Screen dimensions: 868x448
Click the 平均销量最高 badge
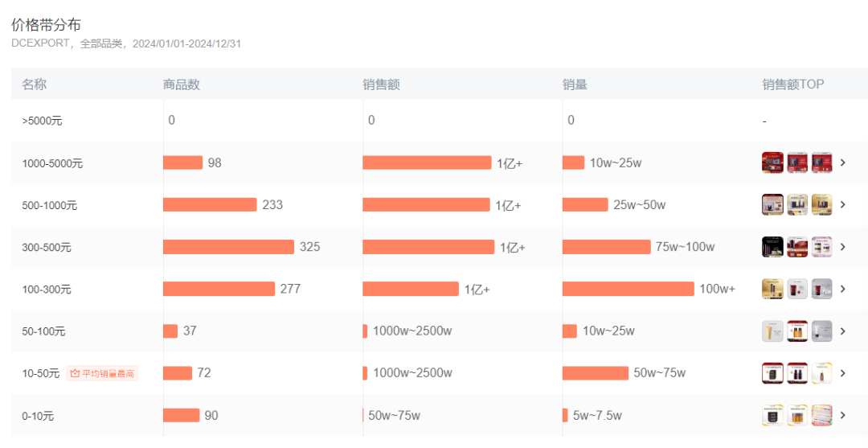(x=102, y=373)
